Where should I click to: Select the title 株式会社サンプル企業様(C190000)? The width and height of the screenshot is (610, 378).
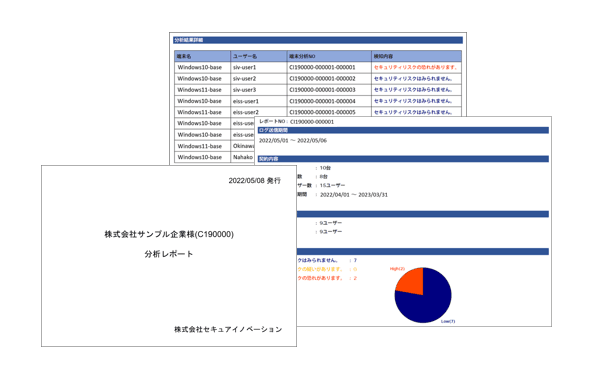coord(169,234)
